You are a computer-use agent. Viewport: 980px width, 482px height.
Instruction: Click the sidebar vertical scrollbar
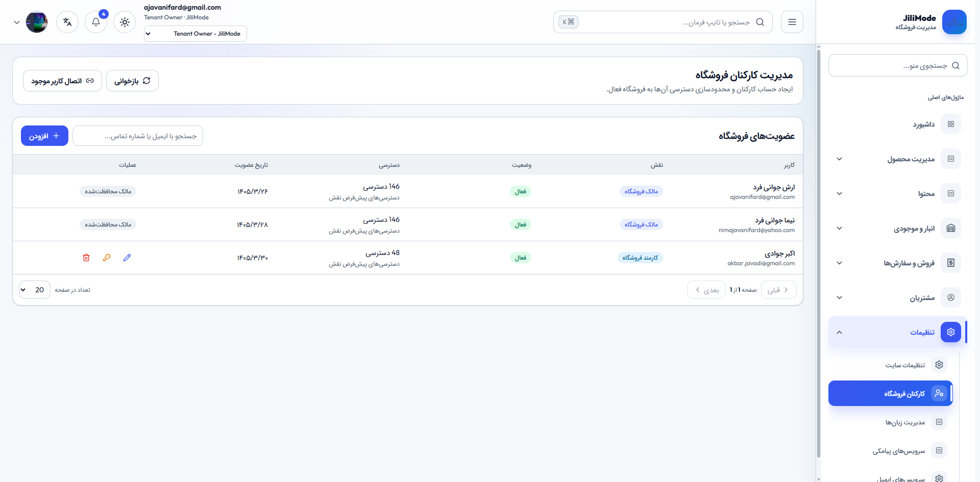[819, 252]
